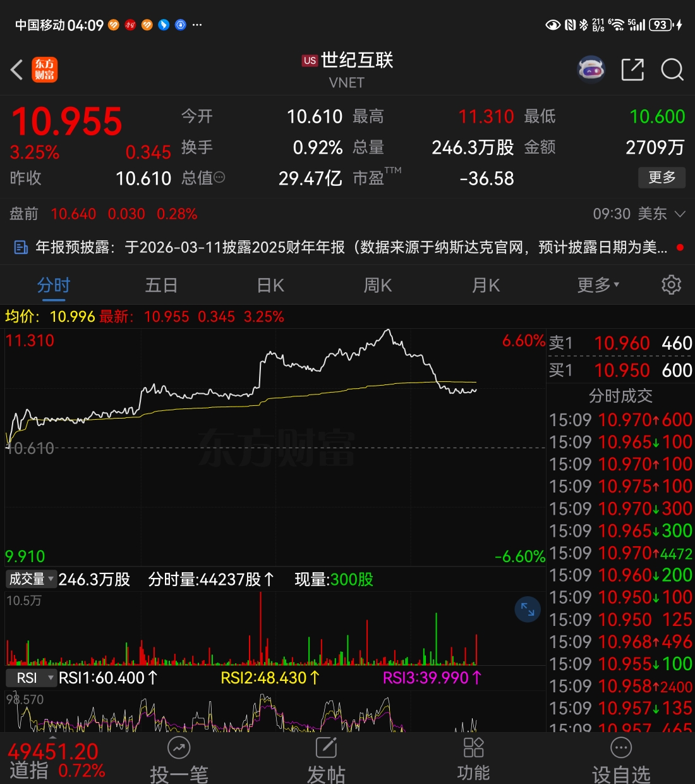Tap the 均价 10.996 label

(50, 316)
